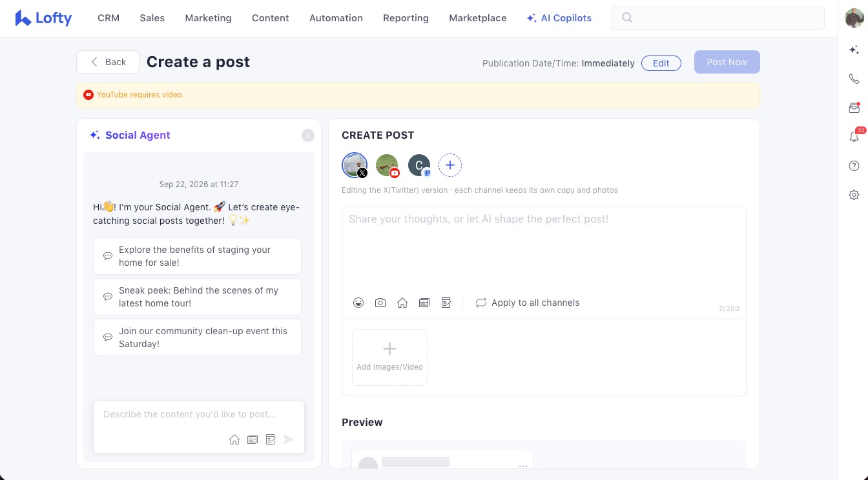
Task: Select the YouTube channel avatar
Action: 387,165
